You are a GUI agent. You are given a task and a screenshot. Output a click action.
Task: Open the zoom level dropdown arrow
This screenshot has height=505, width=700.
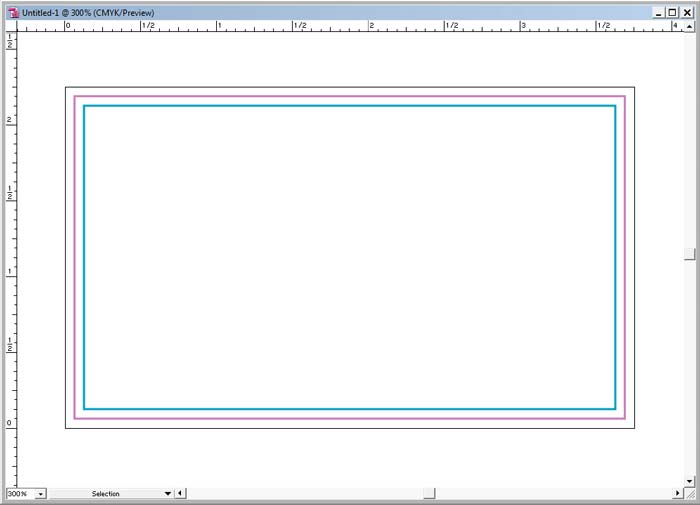[x=41, y=494]
